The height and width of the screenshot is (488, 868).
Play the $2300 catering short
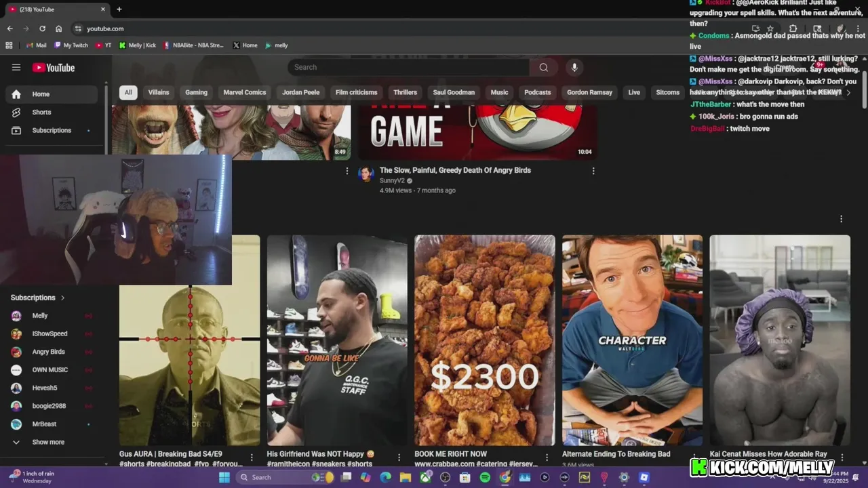(x=485, y=340)
